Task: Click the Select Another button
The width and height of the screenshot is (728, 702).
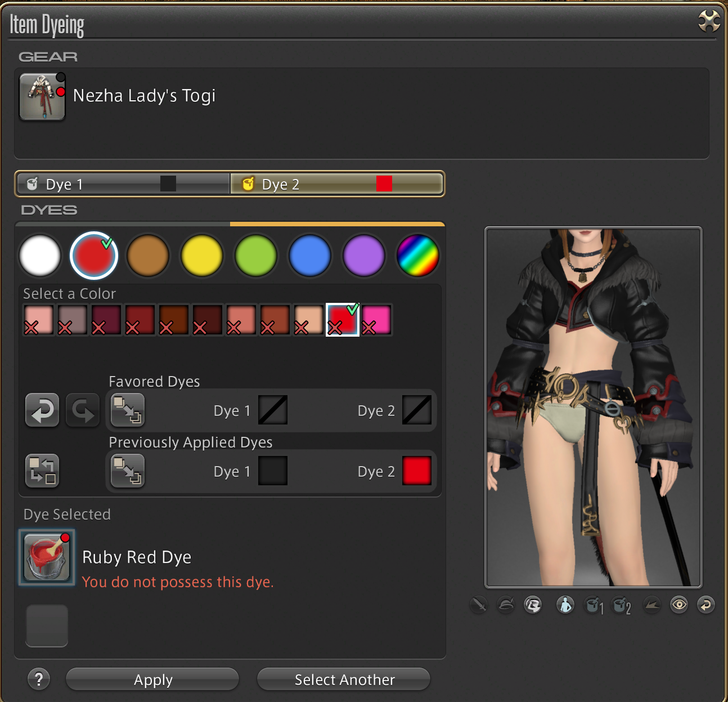Action: pyautogui.click(x=344, y=679)
